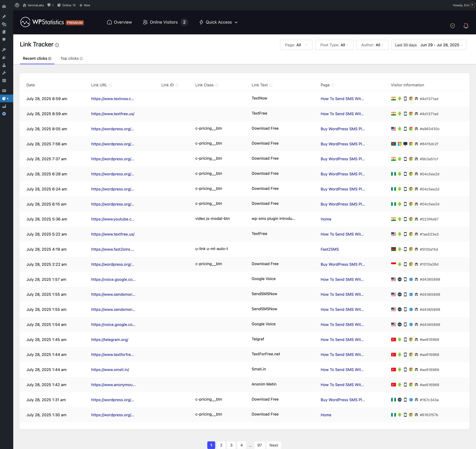476x449 pixels.
Task: Jump to page 97 in pagination
Action: click(x=260, y=445)
